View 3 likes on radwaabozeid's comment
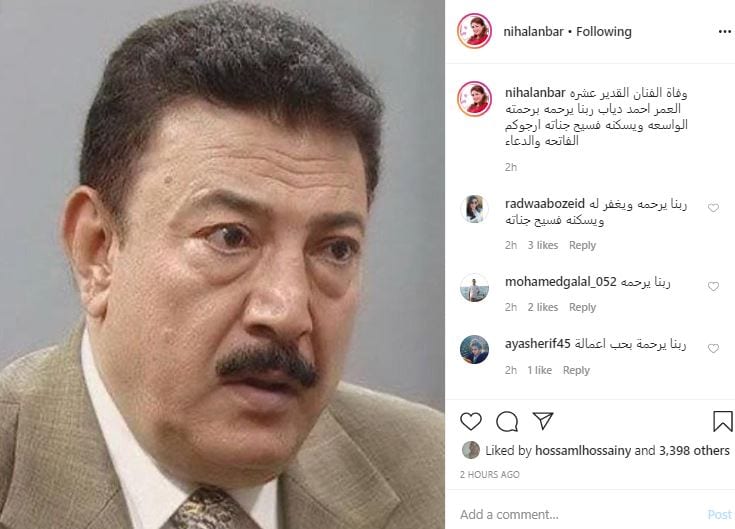 click(543, 245)
